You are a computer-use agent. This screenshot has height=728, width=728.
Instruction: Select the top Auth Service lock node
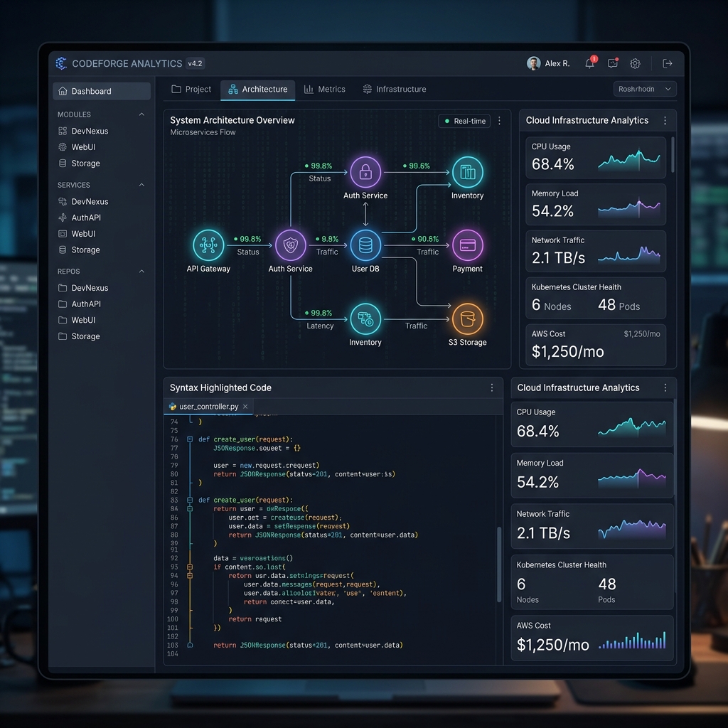coord(365,172)
